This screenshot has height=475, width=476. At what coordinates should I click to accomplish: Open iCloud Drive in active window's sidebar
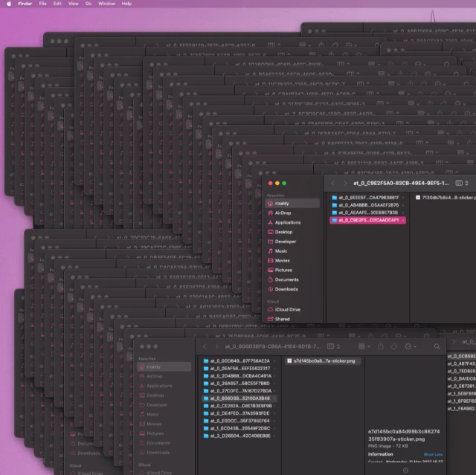pyautogui.click(x=287, y=309)
